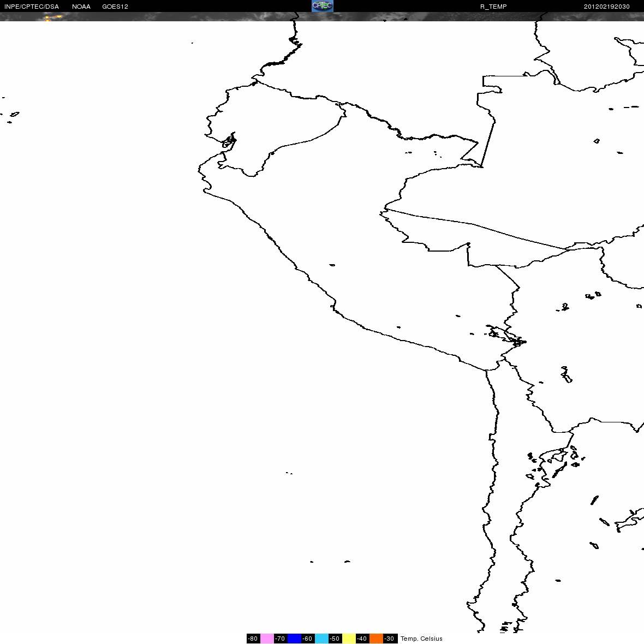Click the -50 legend value

tap(335, 638)
